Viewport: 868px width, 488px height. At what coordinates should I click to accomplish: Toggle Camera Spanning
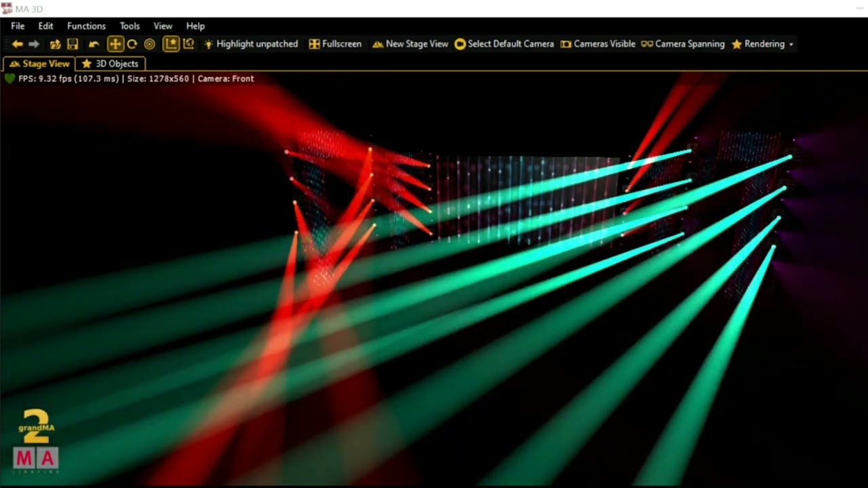[x=683, y=44]
